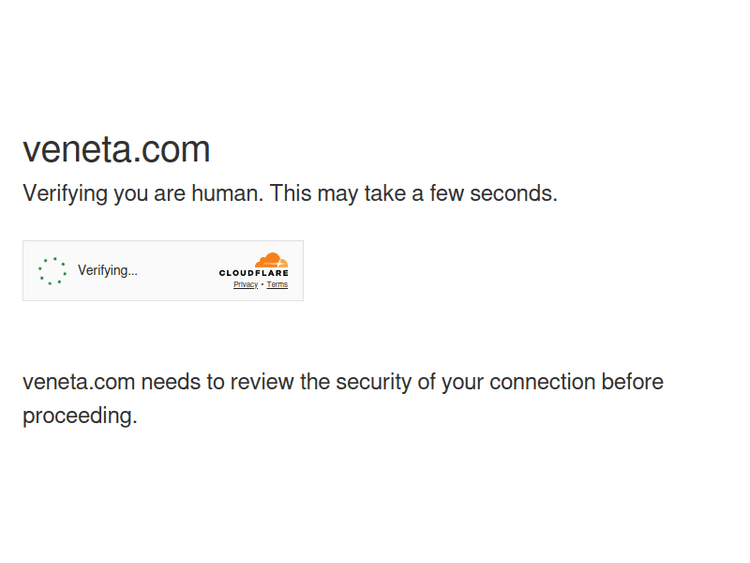Click the word "proceeding." on the last line
750x563 pixels.
point(80,416)
